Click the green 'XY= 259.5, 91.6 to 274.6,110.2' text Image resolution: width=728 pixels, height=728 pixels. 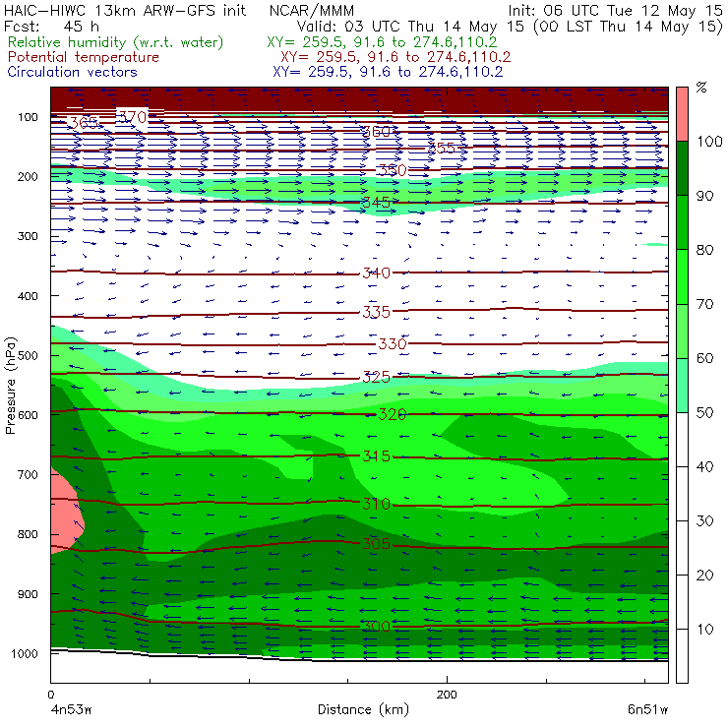(382, 42)
